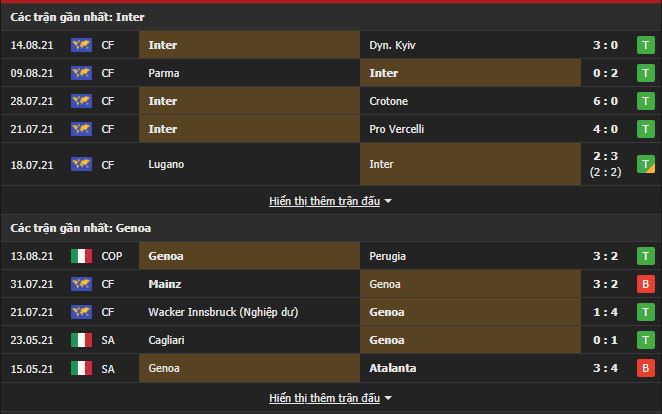The width and height of the screenshot is (662, 414).
Task: Click world flag icon on Mainz vs Genoa row
Action: click(81, 284)
